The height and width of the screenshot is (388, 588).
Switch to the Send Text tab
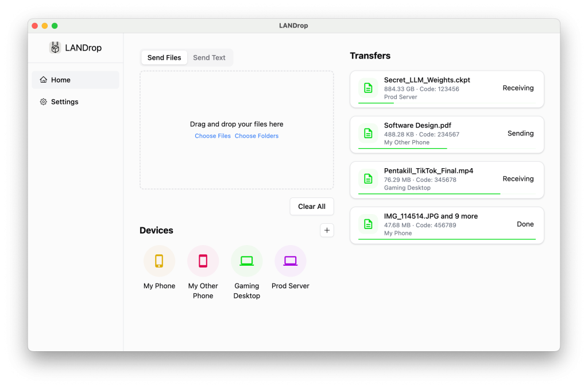(x=209, y=57)
